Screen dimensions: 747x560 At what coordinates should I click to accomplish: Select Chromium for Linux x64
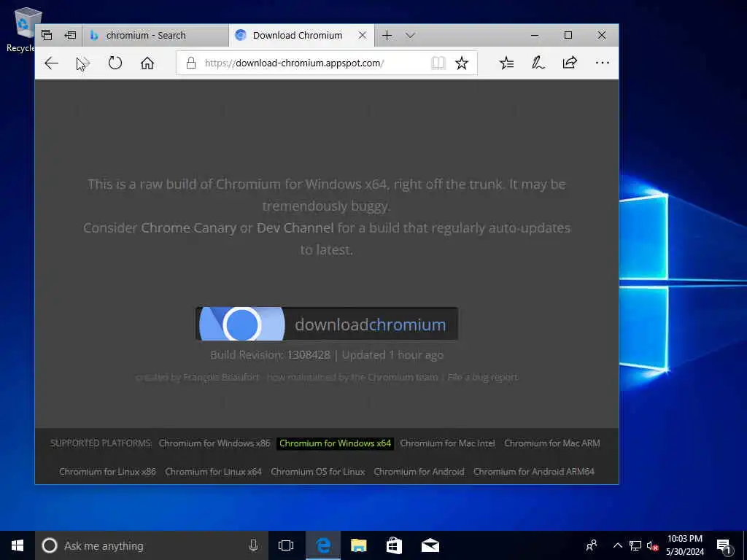213,472
